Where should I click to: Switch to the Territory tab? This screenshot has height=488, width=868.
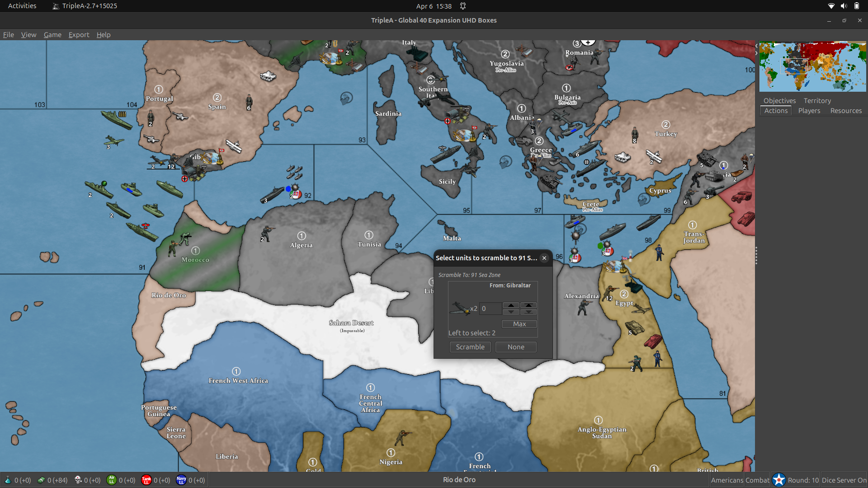[817, 101]
